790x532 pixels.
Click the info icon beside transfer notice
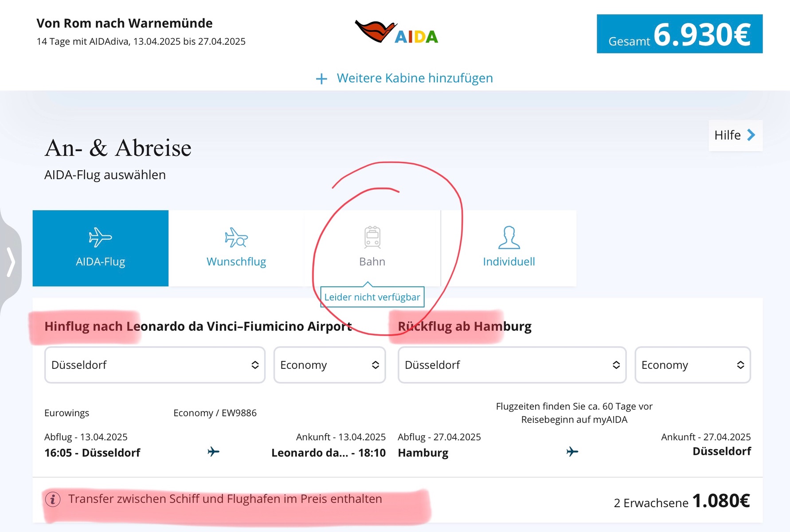click(53, 500)
